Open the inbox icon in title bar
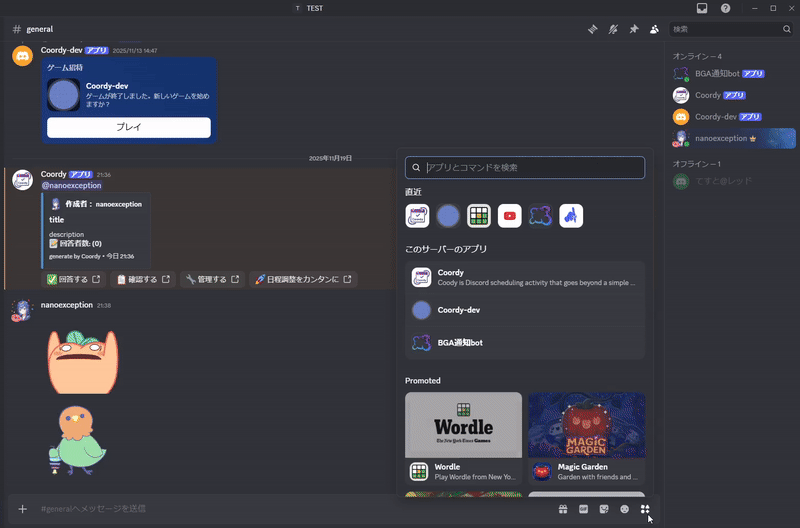Image resolution: width=800 pixels, height=528 pixels. (x=702, y=8)
